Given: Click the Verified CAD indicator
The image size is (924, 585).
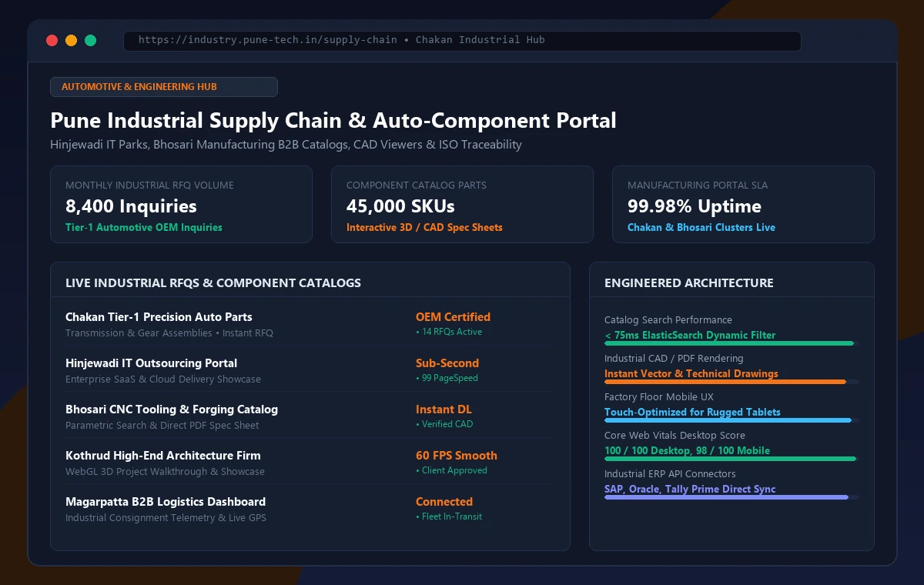Looking at the screenshot, I should point(444,424).
